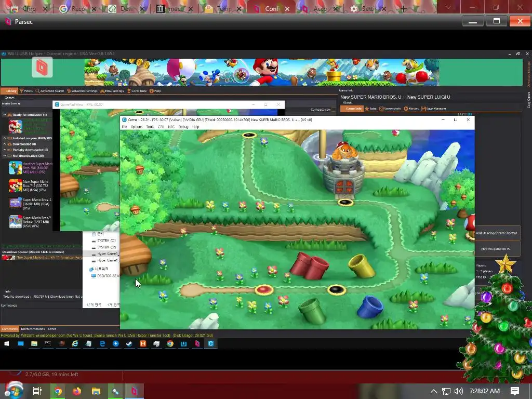Open Advanced Search in USB Helper
Viewport: 532px width, 399px height.
click(50, 91)
